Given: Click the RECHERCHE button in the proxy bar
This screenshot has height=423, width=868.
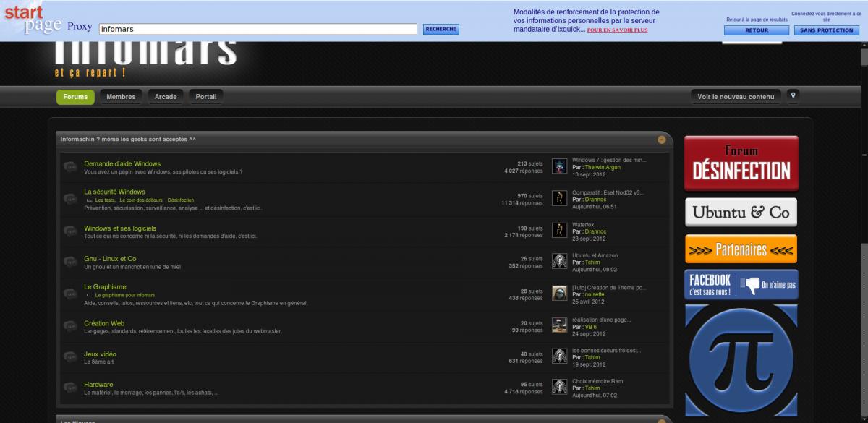Looking at the screenshot, I should [441, 30].
